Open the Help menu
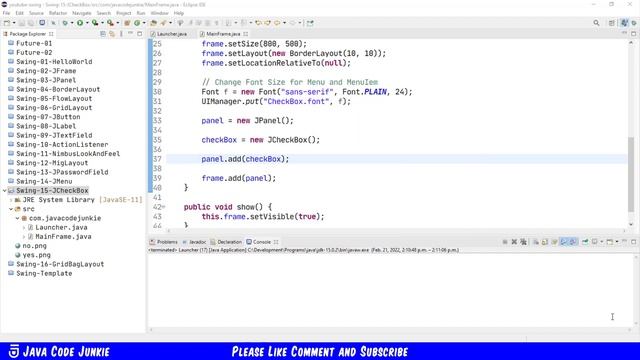 [179, 13]
